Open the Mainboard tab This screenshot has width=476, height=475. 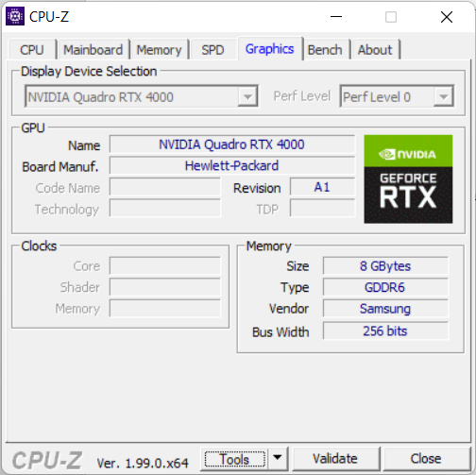[x=93, y=50]
